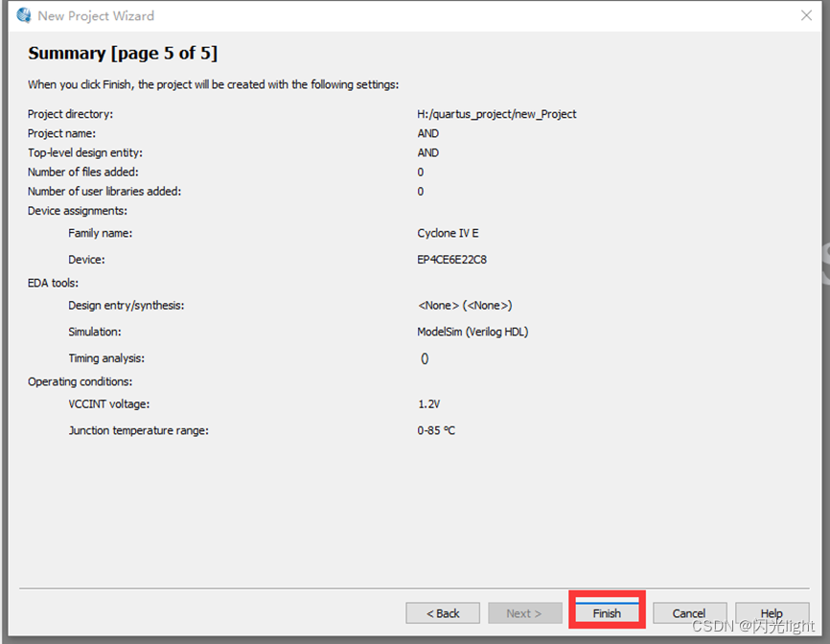Cancel the New Project Wizard
Screen dimensions: 830x644
[689, 612]
